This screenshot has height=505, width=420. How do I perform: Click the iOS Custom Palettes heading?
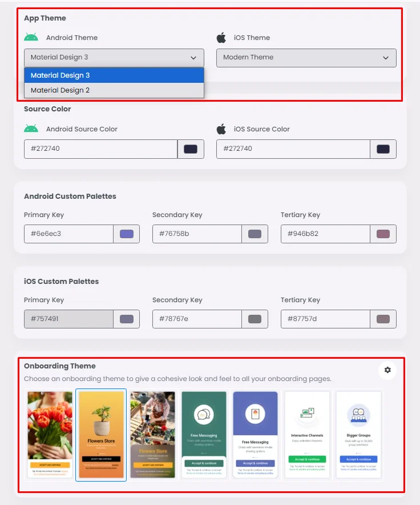coord(61,281)
